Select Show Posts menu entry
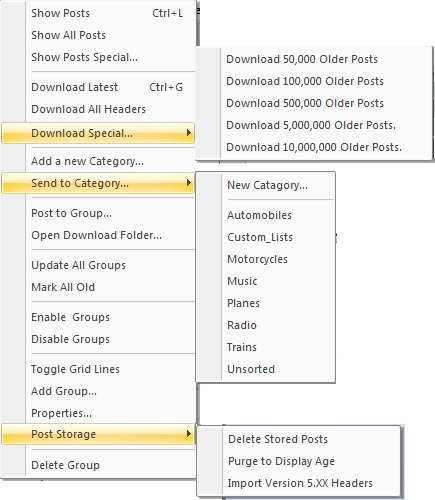 click(x=98, y=13)
